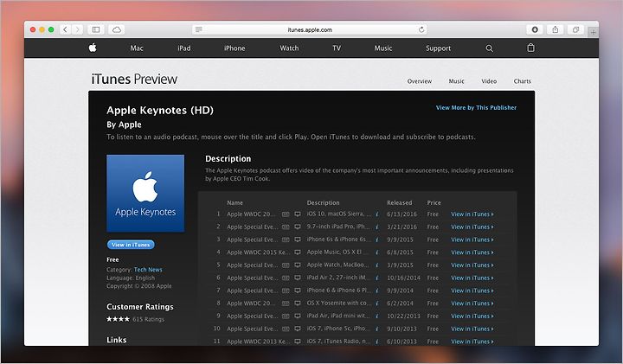Switch to the Charts tab in iTunes Preview
Image resolution: width=623 pixels, height=364 pixels.
point(522,81)
